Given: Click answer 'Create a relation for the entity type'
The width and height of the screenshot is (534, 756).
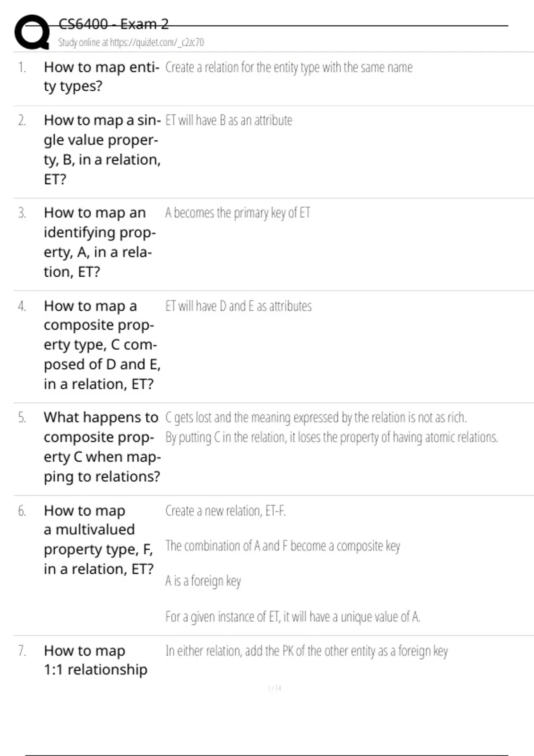Looking at the screenshot, I should point(289,68).
